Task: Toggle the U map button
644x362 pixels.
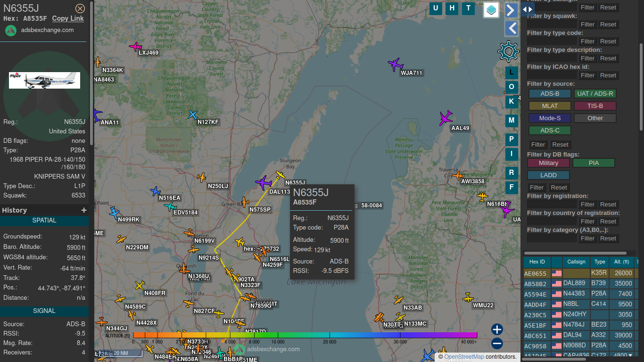Action: point(436,8)
